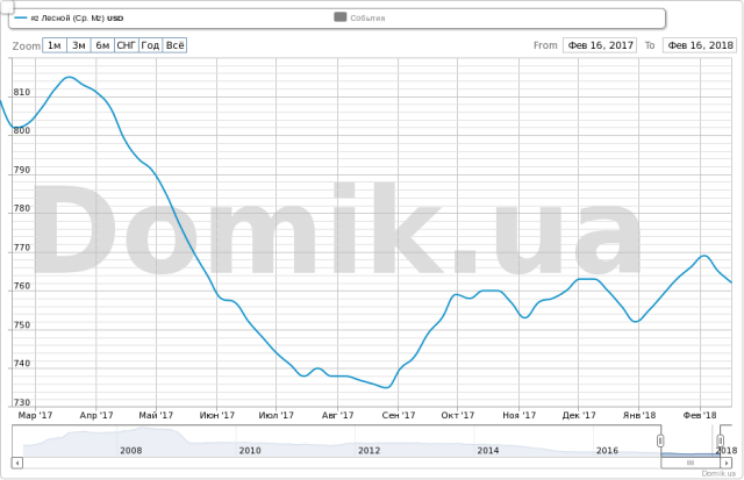
Task: Select the СНГ zoom option
Action: (x=126, y=46)
